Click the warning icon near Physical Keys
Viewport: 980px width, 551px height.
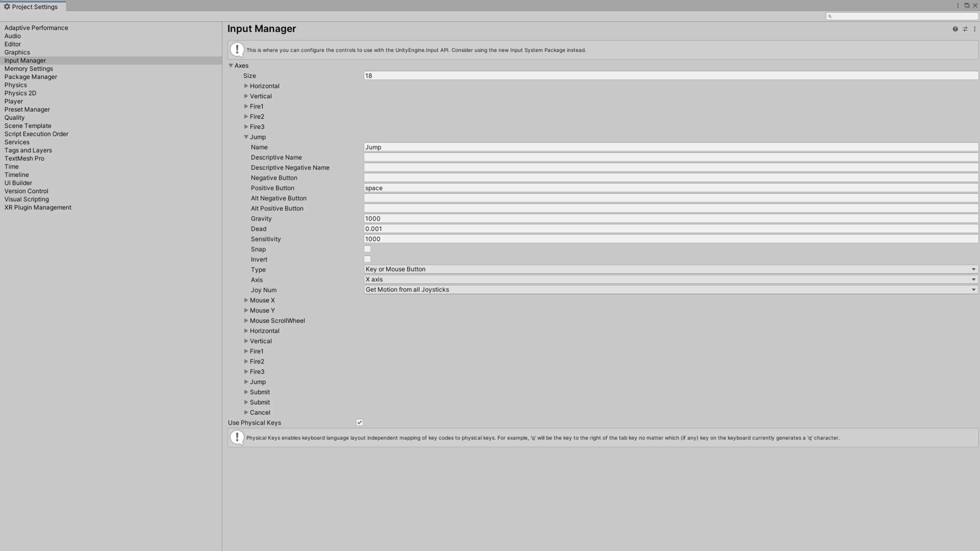tap(236, 437)
